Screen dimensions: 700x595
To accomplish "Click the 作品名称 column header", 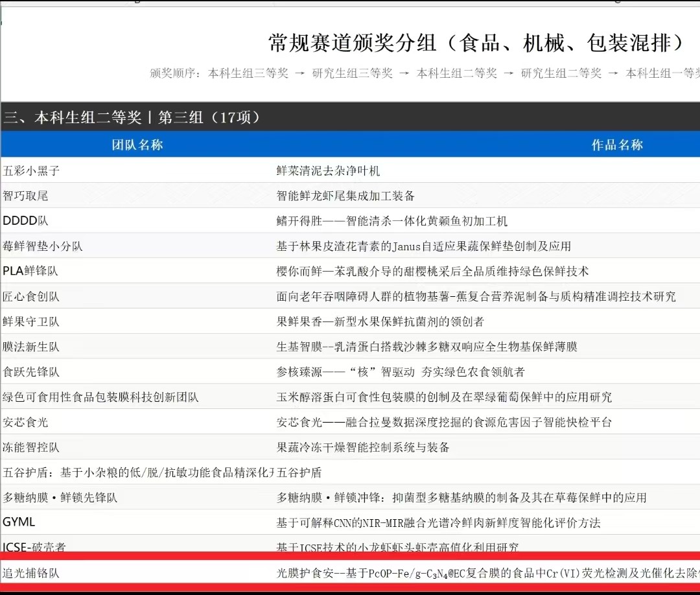I will click(617, 145).
